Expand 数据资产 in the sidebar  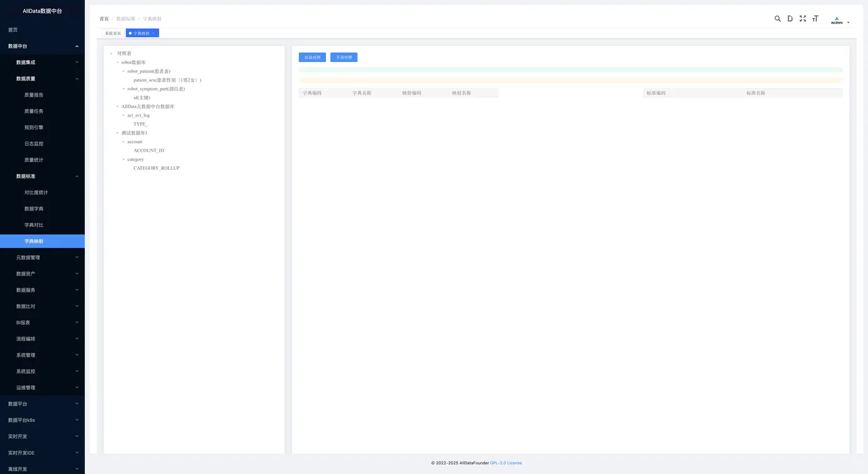[42, 274]
